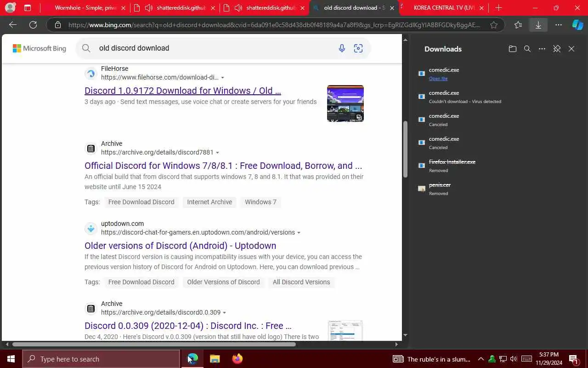Screen dimensions: 588x368
Task: Open Downloads panel more options
Action: [x=542, y=49]
